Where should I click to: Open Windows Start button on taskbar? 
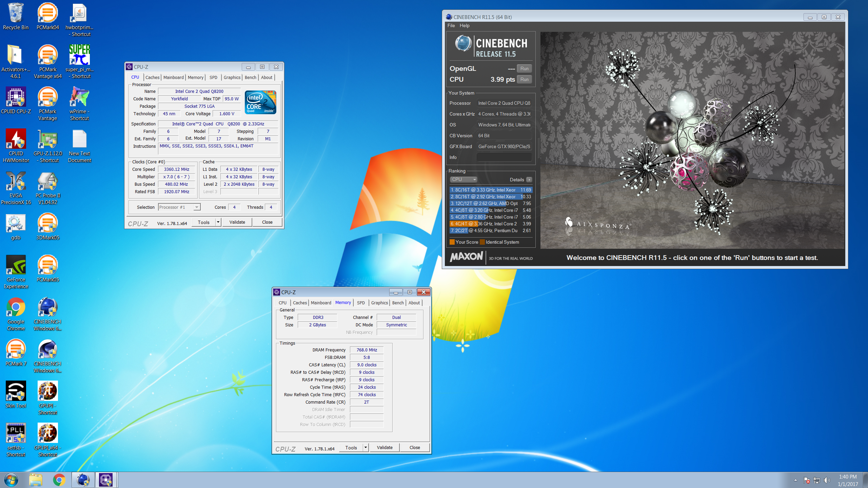pyautogui.click(x=11, y=480)
